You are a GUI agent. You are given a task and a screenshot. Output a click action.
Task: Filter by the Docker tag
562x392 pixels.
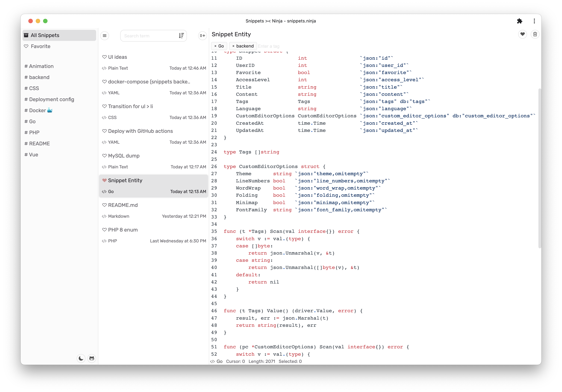click(38, 110)
